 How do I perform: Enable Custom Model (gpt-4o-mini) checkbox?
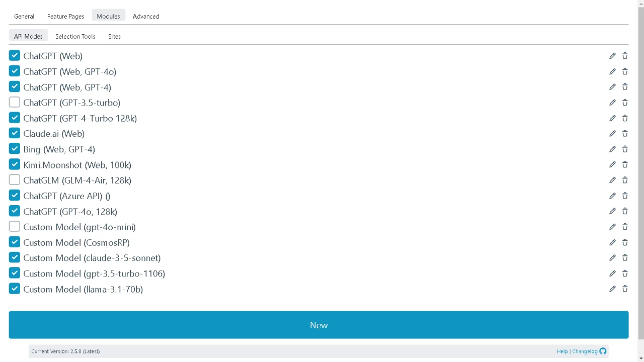pyautogui.click(x=14, y=226)
